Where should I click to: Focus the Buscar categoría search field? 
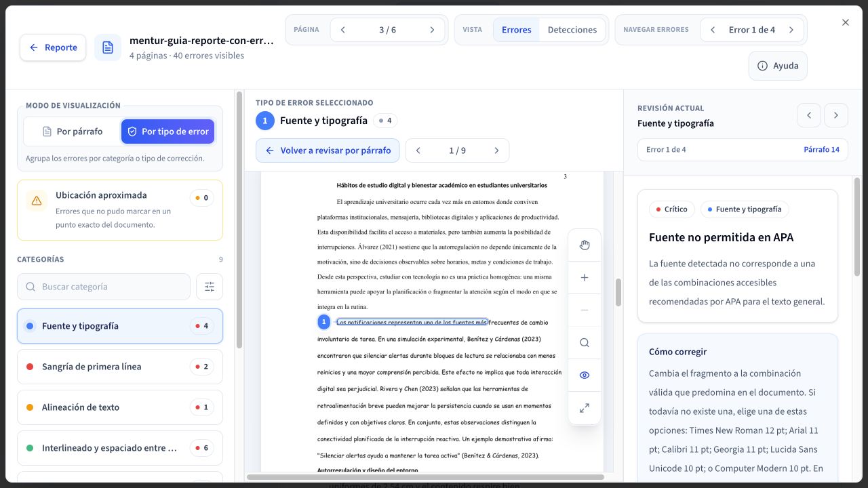pos(104,287)
